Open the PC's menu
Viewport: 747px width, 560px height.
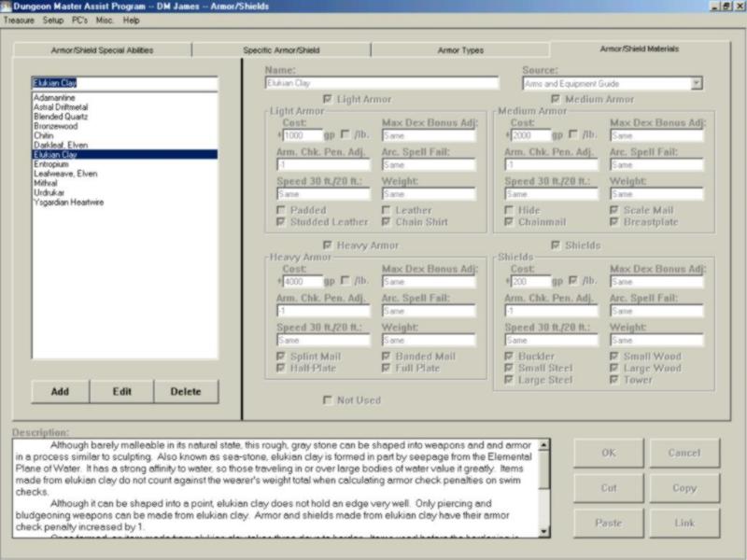[80, 20]
